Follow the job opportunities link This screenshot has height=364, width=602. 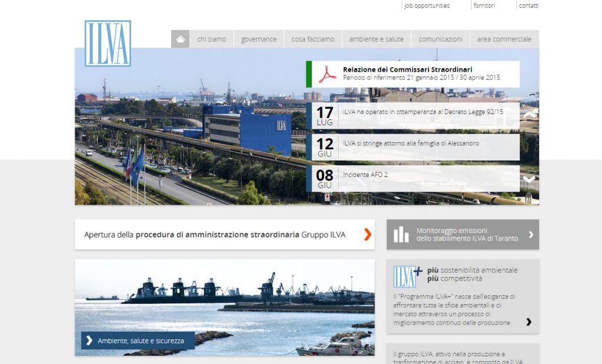(427, 6)
